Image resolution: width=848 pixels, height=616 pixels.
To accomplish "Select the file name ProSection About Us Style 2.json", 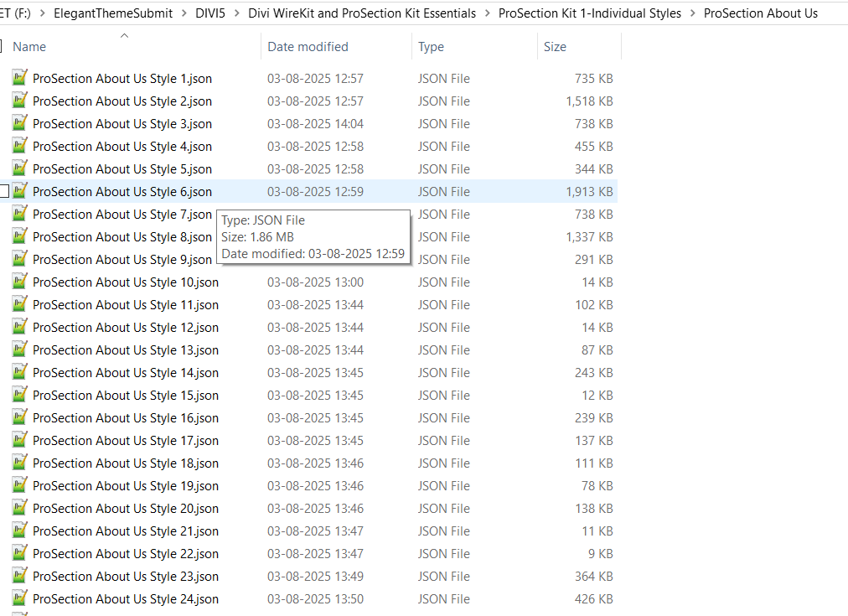I will point(122,101).
